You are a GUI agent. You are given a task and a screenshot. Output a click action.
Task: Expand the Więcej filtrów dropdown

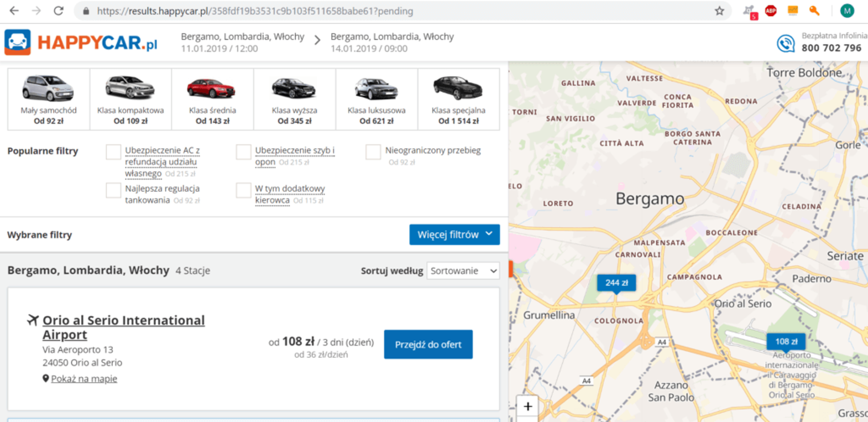click(x=454, y=234)
